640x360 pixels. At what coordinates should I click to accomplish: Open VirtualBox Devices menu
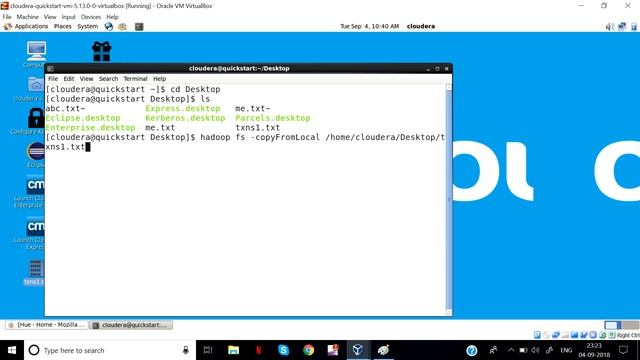[x=91, y=17]
